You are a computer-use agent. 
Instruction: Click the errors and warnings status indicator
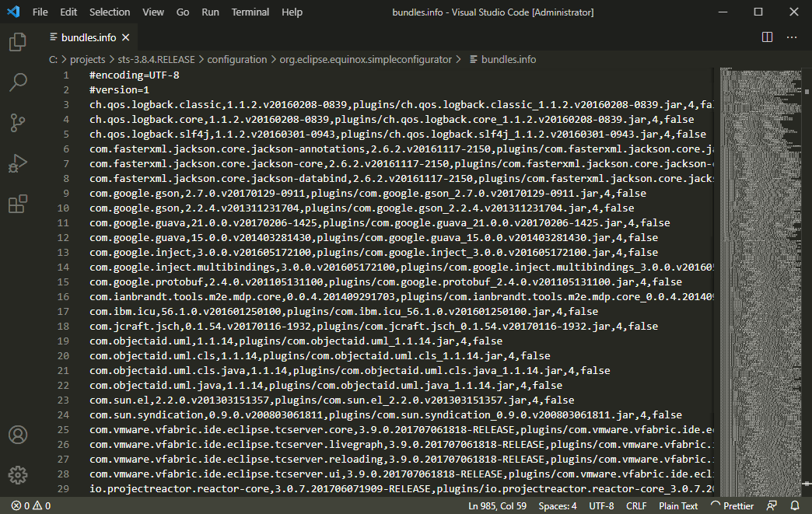point(31,505)
